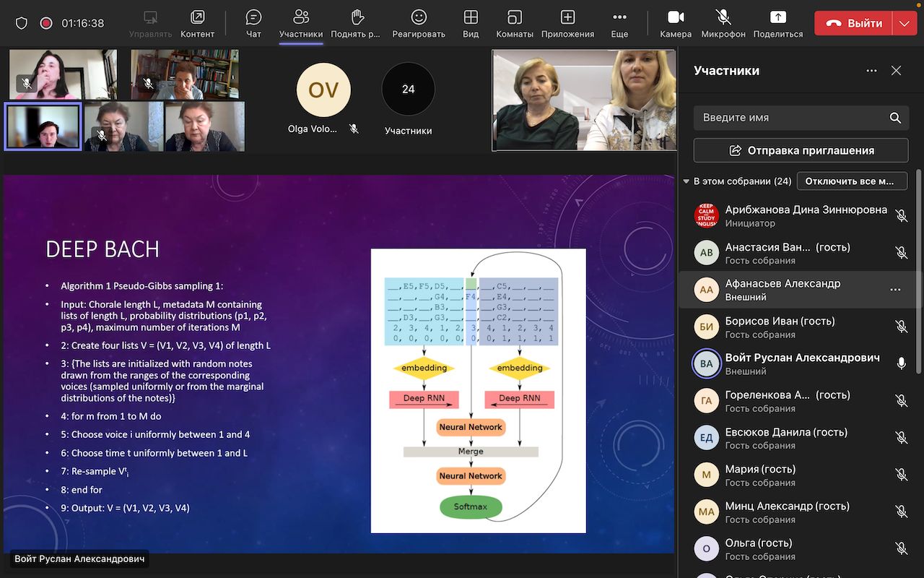This screenshot has width=924, height=578.
Task: Open Breakout rooms icon
Action: point(515,17)
